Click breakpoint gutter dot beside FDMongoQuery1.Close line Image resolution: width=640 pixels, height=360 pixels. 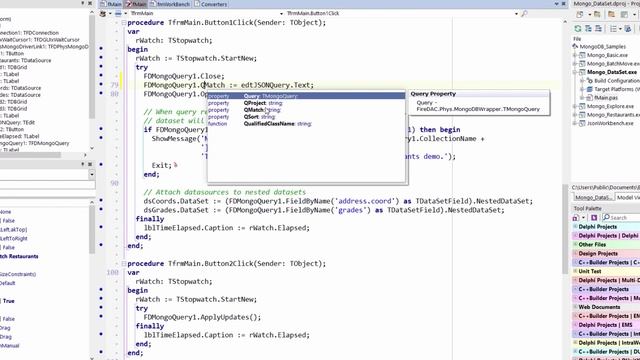coord(101,76)
